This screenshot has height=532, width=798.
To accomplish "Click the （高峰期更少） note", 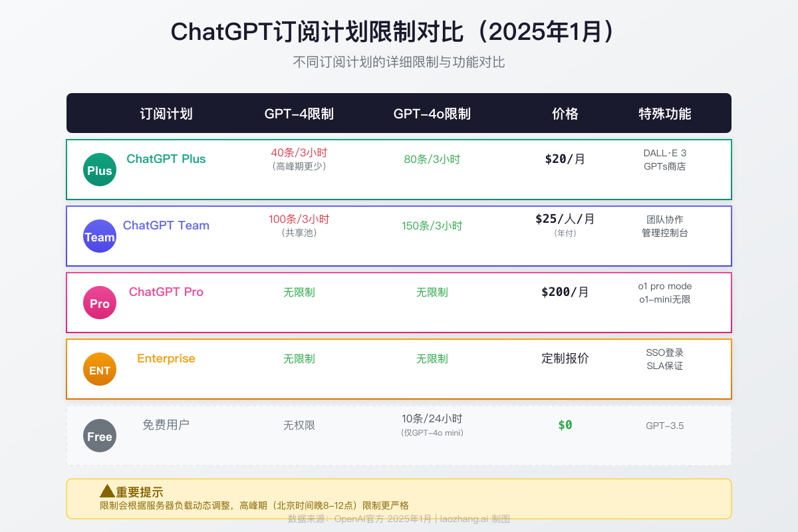I will (x=299, y=166).
